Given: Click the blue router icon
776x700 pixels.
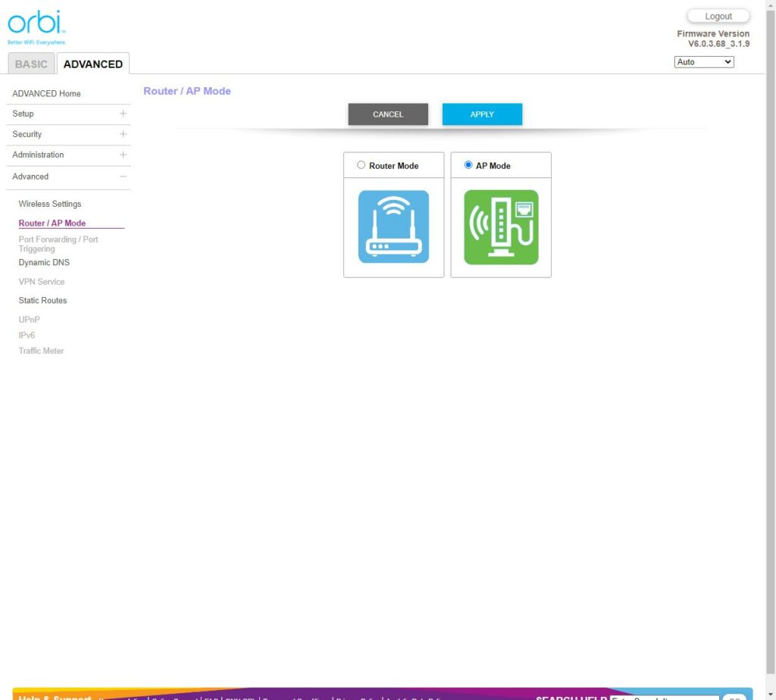Looking at the screenshot, I should pyautogui.click(x=393, y=227).
